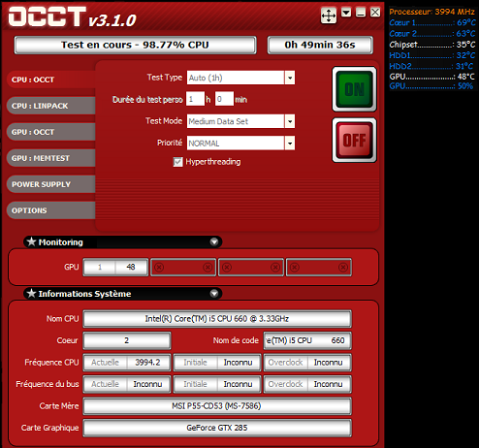Viewport: 479px width, 448px height.
Task: Click the Carte Mère MSI P55-CD53 field
Action: (x=217, y=406)
